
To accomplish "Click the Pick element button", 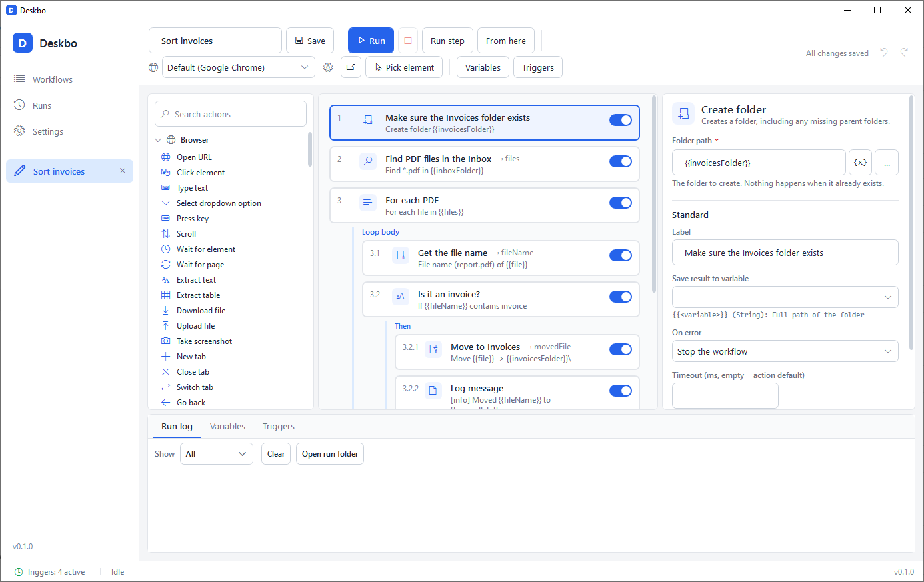I will coord(404,67).
